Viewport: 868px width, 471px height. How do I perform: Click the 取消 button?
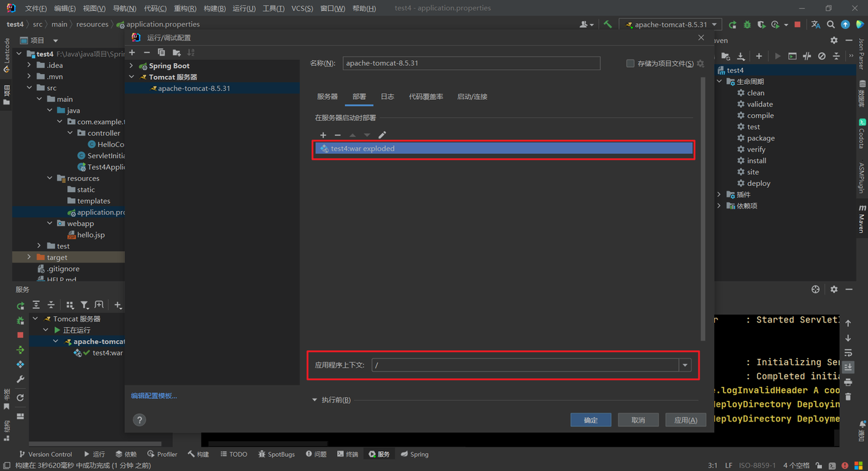click(x=638, y=420)
